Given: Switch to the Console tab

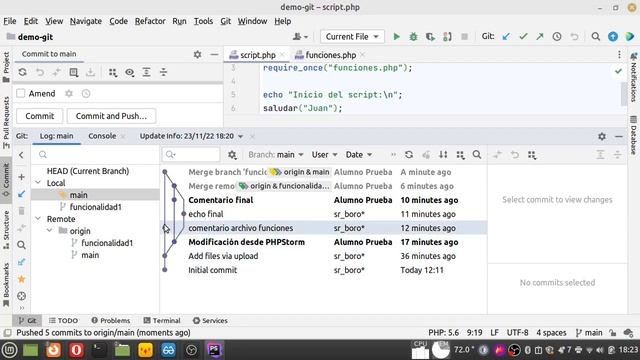Looking at the screenshot, I should 102,136.
